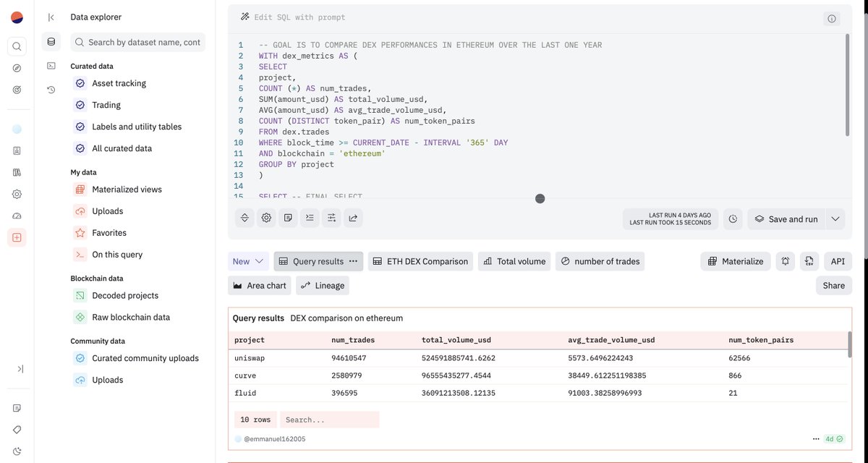Viewport: 868px width, 463px height.
Task: Toggle dark mode moon icon
Action: coord(17,451)
